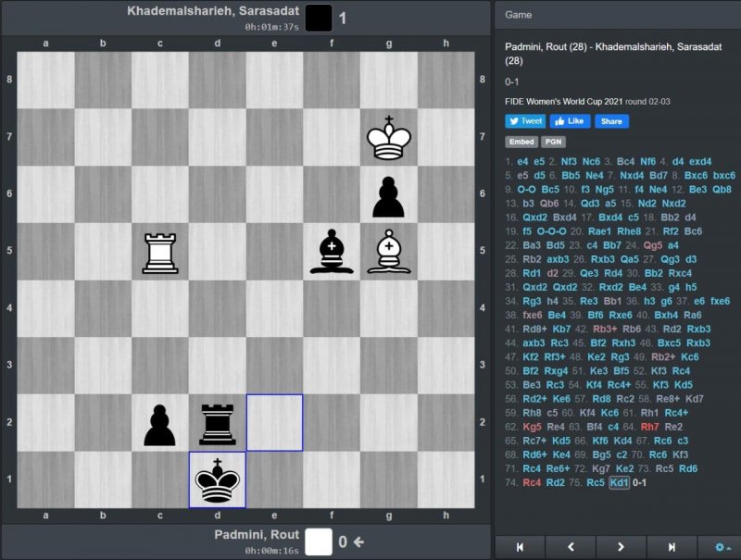Click the white rook on c5
The height and width of the screenshot is (560, 741).
[x=160, y=252]
